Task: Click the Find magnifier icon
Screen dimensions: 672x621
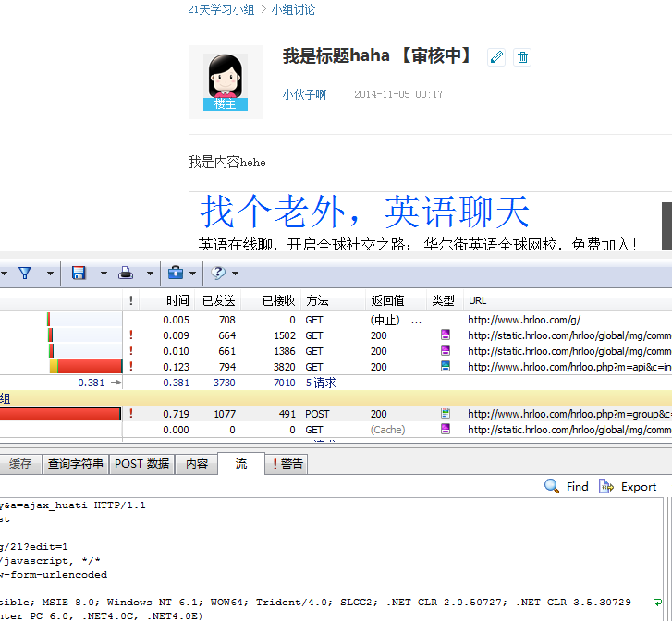Action: 551,486
